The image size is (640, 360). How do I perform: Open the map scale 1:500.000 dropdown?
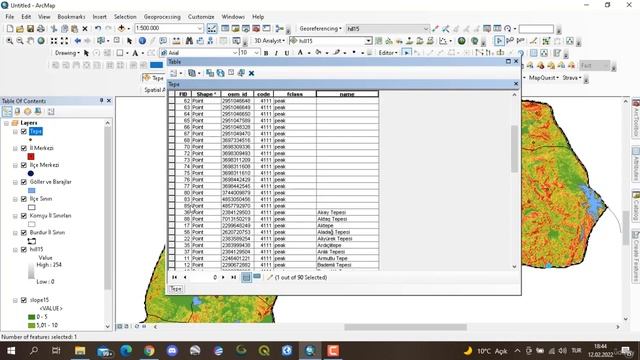[200, 29]
